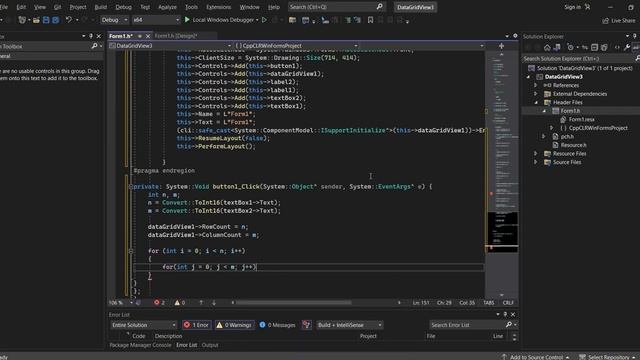Click the View Code icon in Solution Explorer
The width and height of the screenshot is (640, 360).
617,48
